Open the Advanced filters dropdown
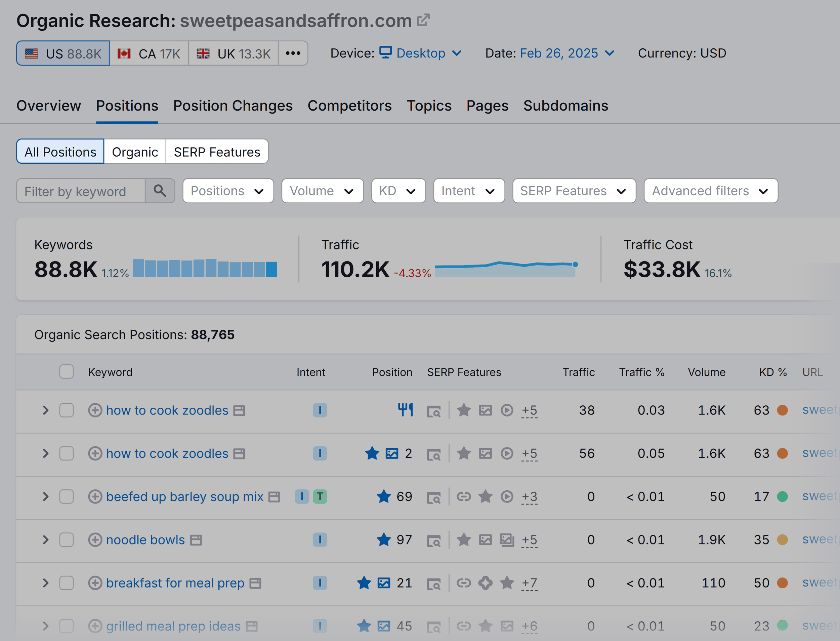This screenshot has width=840, height=641. coord(710,191)
